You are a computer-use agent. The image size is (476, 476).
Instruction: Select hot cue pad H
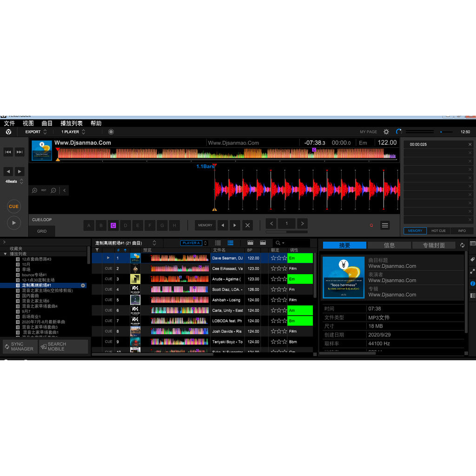tap(174, 225)
